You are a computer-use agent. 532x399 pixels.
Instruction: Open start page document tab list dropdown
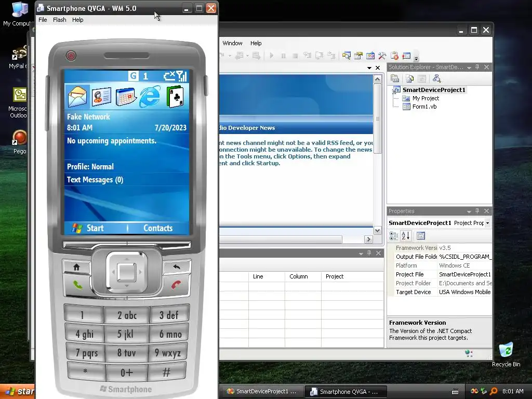tap(369, 68)
